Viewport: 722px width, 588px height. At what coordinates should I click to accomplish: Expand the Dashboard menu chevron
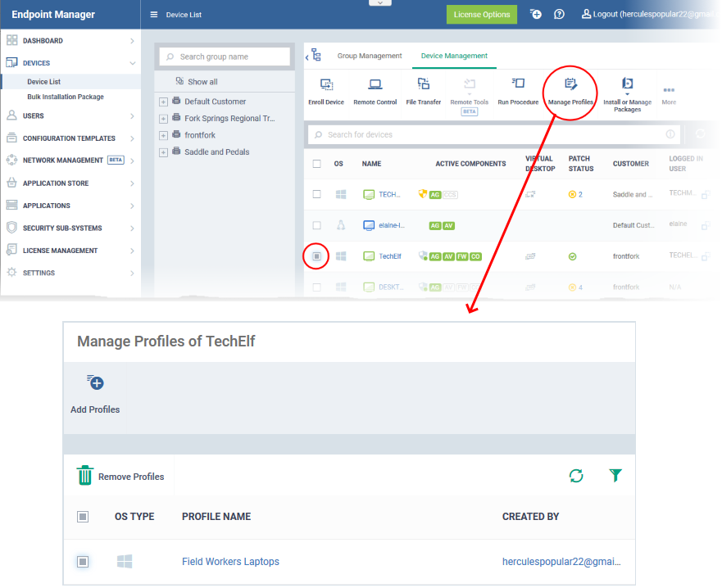click(x=132, y=41)
